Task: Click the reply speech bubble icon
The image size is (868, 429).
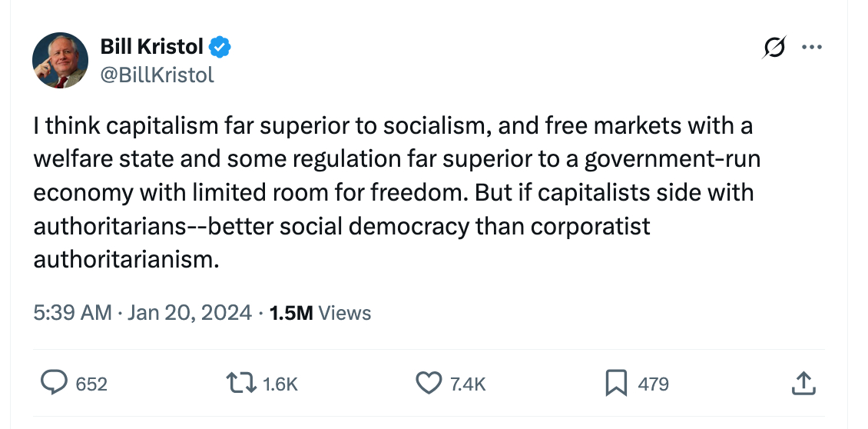Action: [53, 383]
